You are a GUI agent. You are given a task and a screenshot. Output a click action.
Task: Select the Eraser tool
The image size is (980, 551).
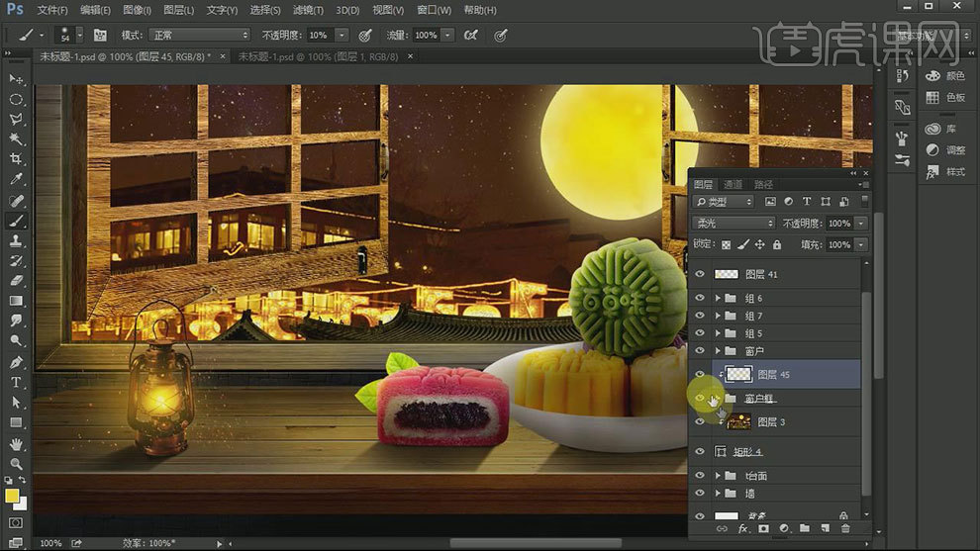pyautogui.click(x=16, y=281)
